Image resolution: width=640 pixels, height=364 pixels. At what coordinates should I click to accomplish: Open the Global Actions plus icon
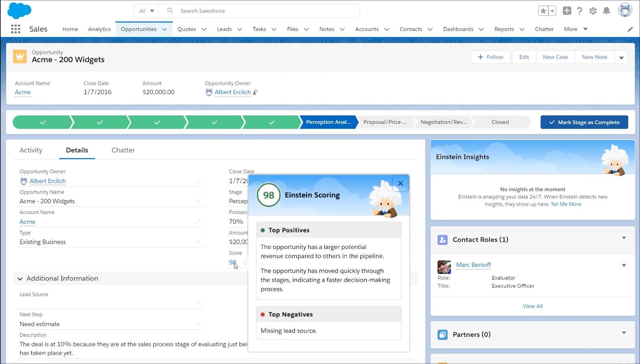[x=567, y=11]
